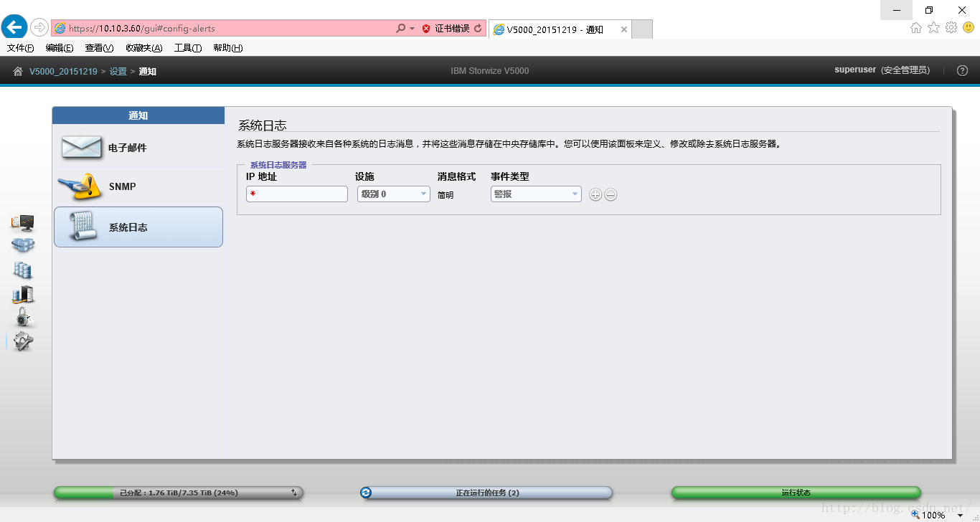Open the zoom level dropdown arrow
Image resolution: width=980 pixels, height=522 pixels.
click(x=960, y=516)
